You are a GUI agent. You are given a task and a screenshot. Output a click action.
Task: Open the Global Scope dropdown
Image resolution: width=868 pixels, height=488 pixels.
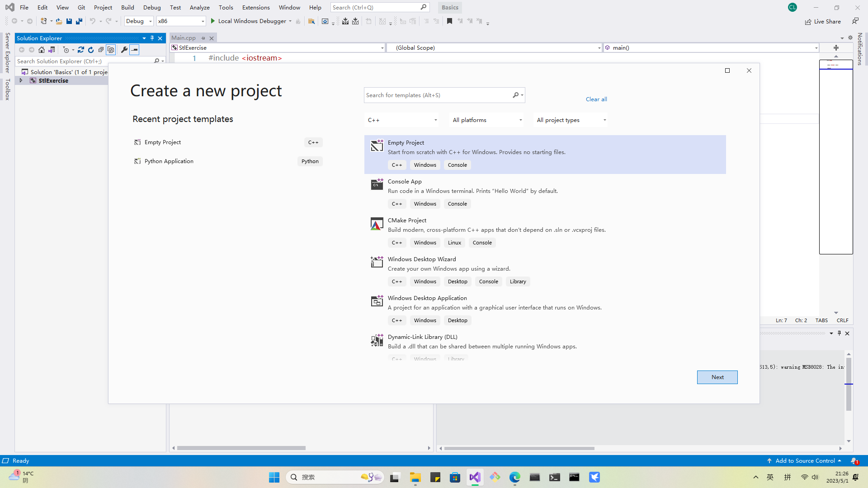(495, 48)
